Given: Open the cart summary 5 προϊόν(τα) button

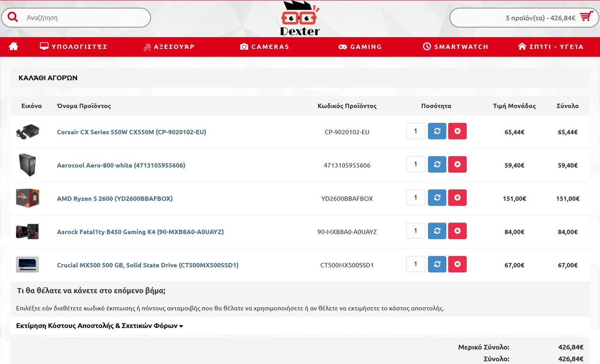Looking at the screenshot, I should pos(524,18).
